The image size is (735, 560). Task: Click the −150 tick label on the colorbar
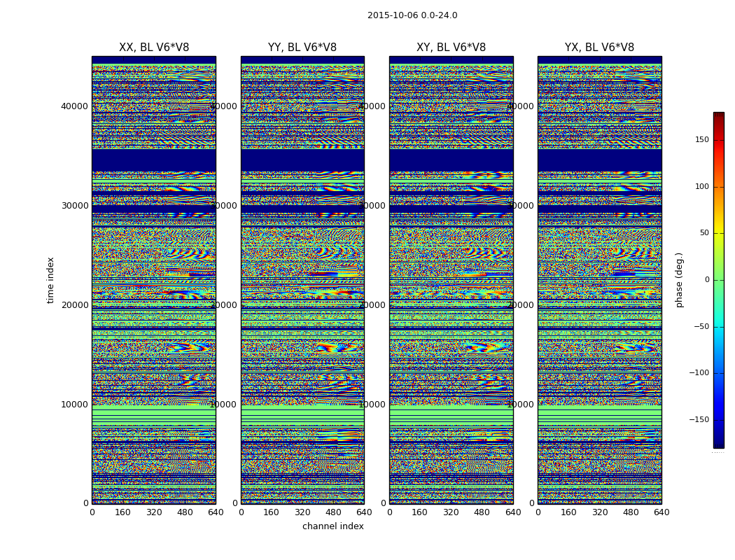coord(699,419)
